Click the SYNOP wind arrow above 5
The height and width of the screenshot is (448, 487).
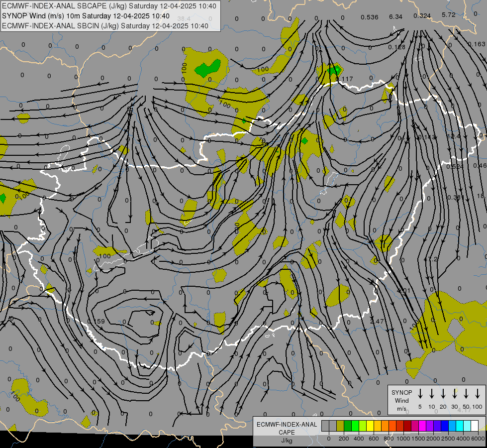(x=420, y=394)
